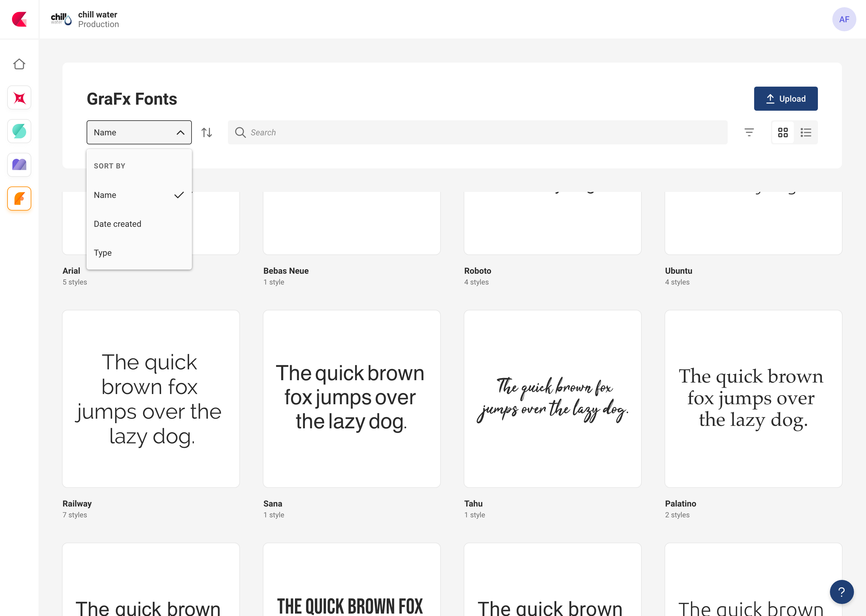Click the GraFx Fonts heading
The width and height of the screenshot is (866, 616).
132,99
